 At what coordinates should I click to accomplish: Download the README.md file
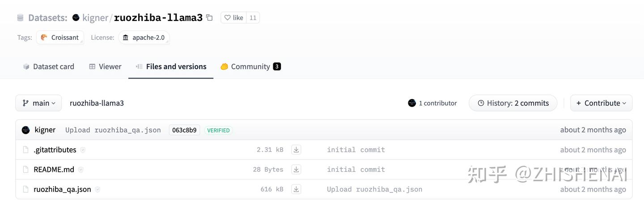[x=296, y=169]
